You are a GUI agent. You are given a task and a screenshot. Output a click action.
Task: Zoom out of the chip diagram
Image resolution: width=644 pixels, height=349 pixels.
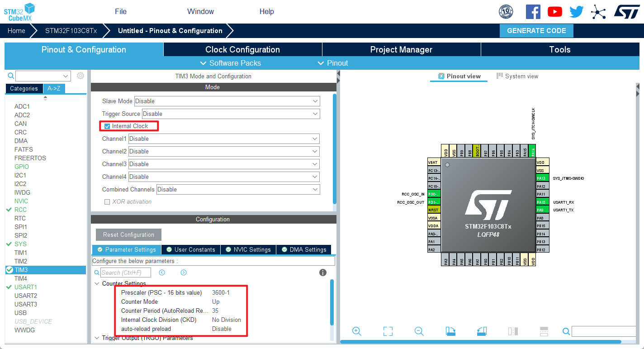pos(419,331)
